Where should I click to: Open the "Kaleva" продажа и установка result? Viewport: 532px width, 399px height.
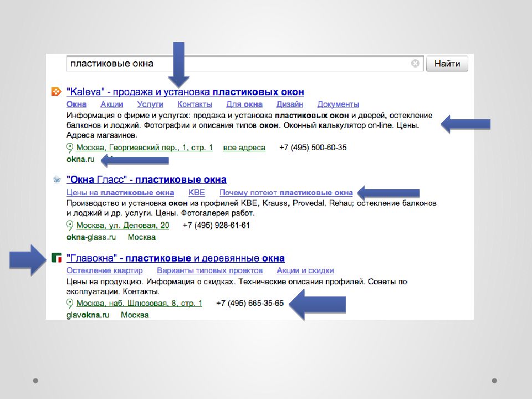tap(185, 92)
